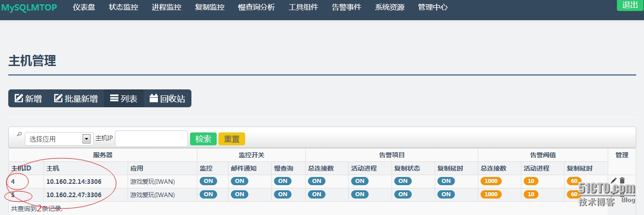Toggle alarm-item 总连接数 ON badge for host ID 4
The image size is (644, 215).
(x=317, y=181)
